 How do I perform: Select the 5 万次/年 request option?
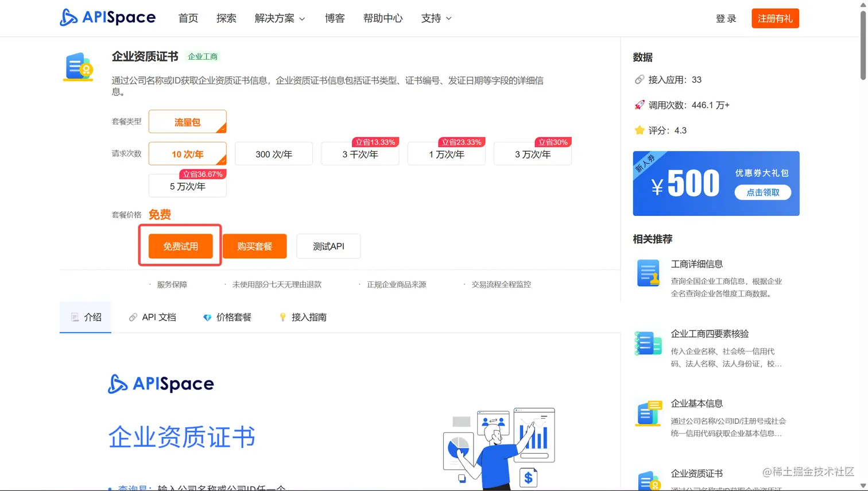tap(187, 186)
